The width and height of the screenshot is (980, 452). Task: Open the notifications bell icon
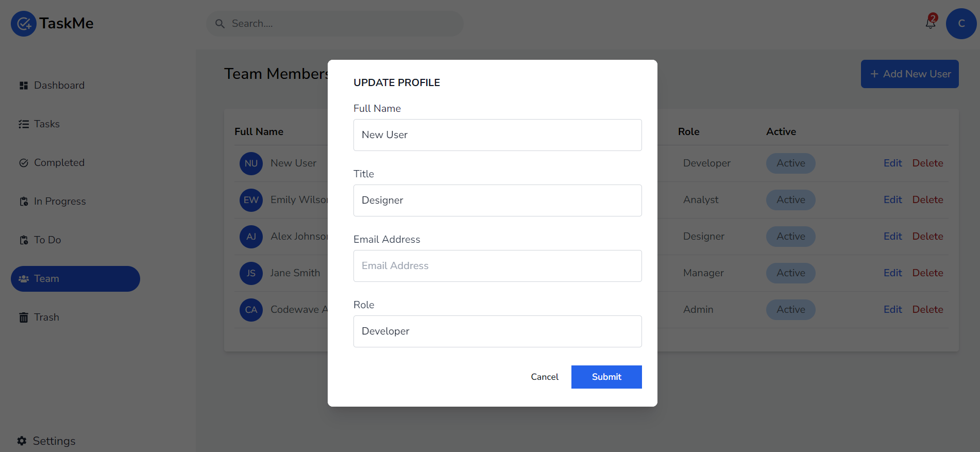[931, 23]
